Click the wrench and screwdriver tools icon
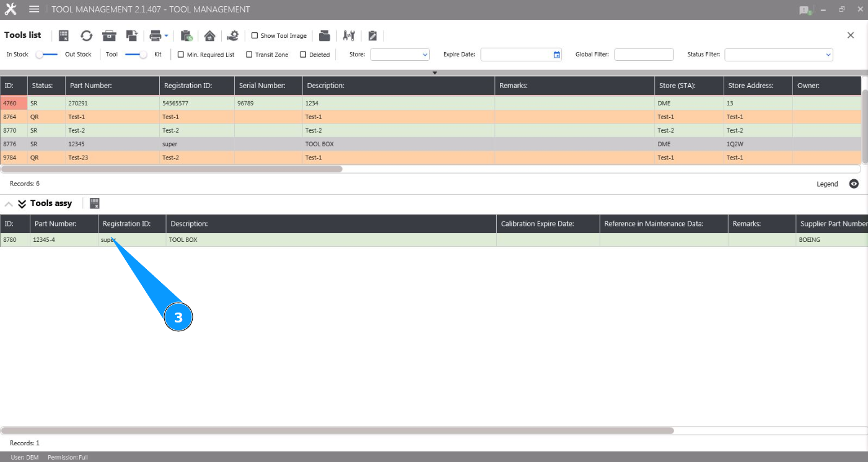 tap(349, 35)
